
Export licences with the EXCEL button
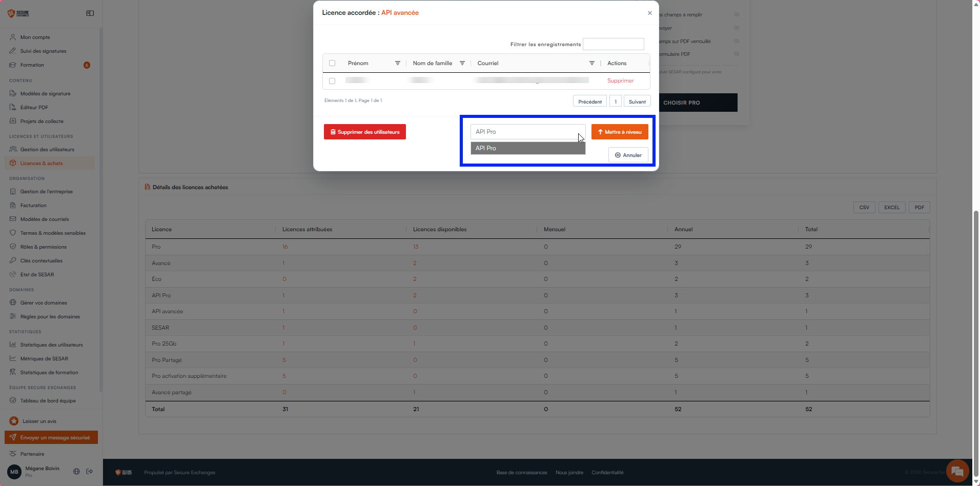[x=892, y=207]
